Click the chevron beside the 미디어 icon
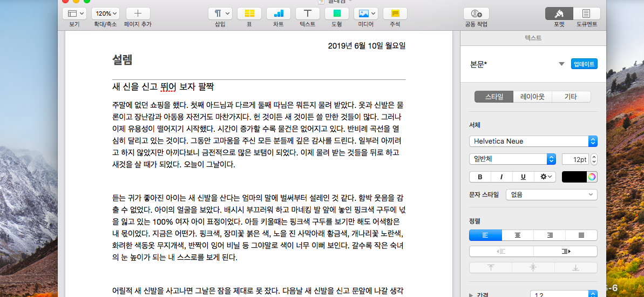644x297 pixels. pyautogui.click(x=373, y=13)
